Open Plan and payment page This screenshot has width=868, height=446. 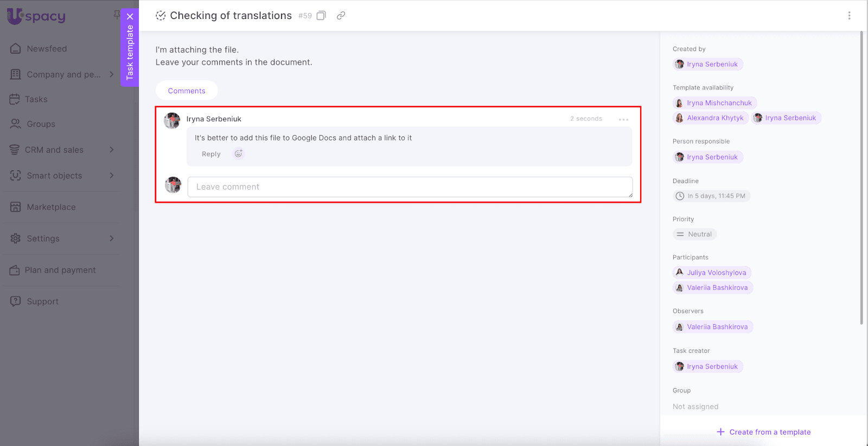click(60, 270)
